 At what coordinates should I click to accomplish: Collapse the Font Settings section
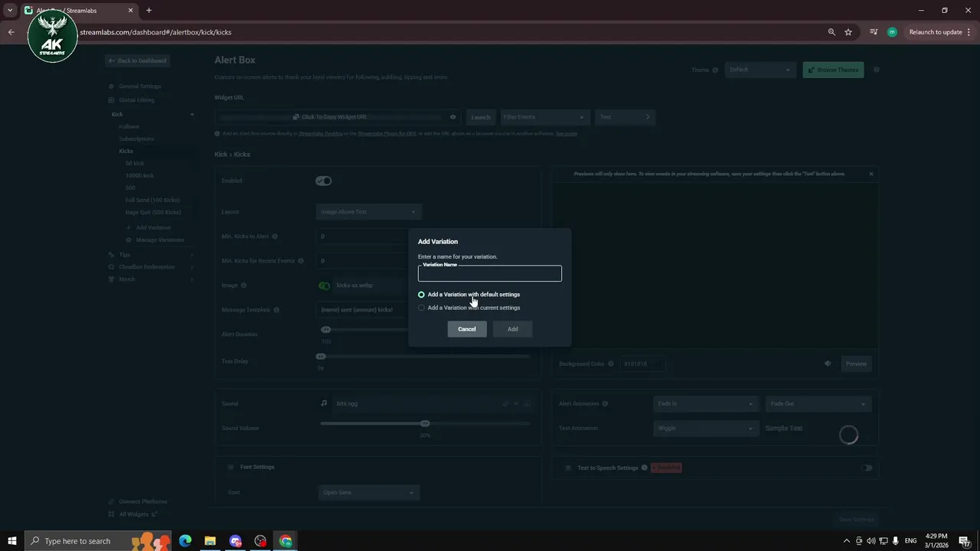[230, 467]
